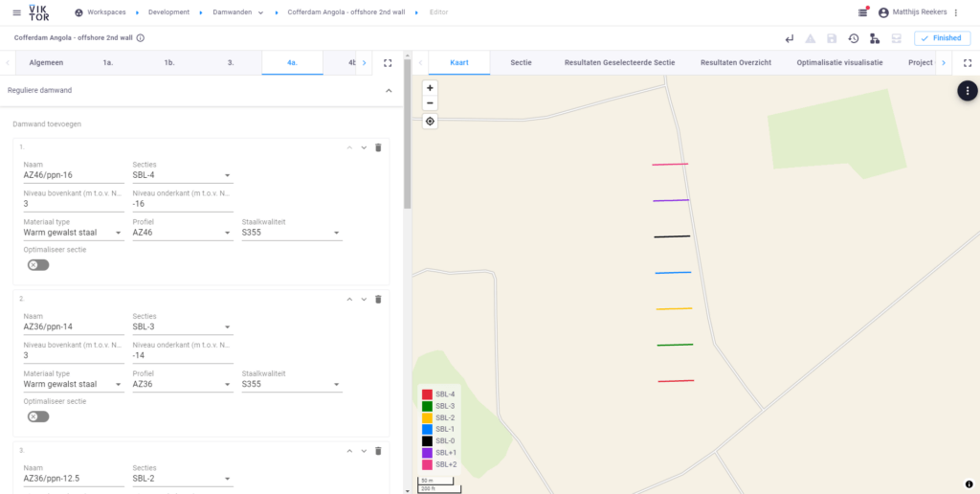Open Secties dropdown showing SBL-3
This screenshot has width=980, height=494.
pos(183,326)
